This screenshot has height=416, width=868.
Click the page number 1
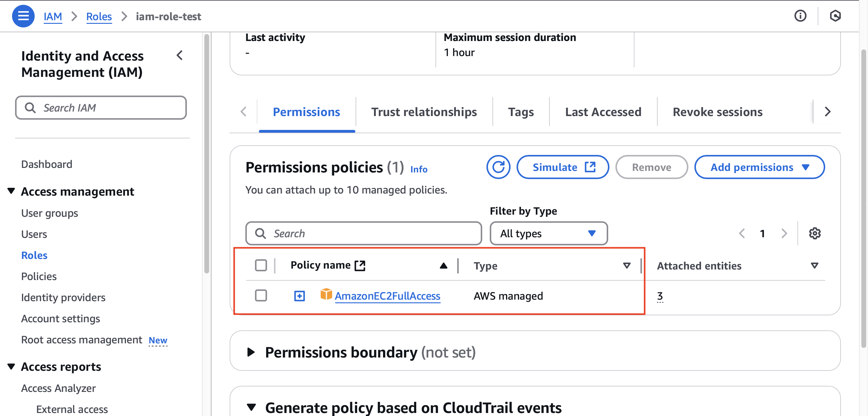762,233
